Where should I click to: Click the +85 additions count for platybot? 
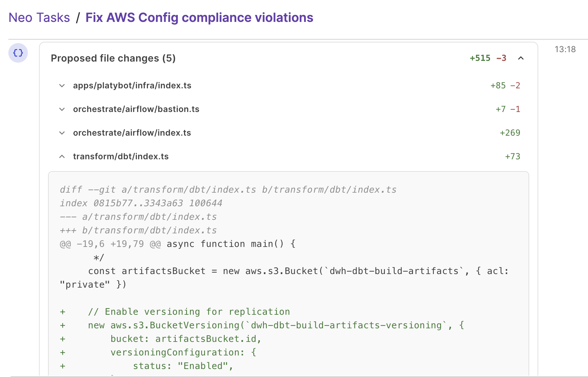498,86
